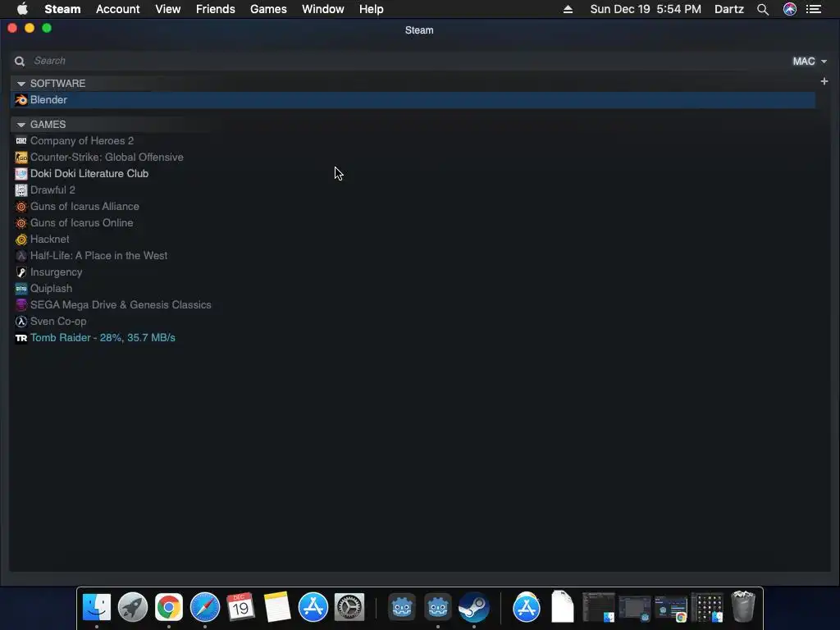
Task: Click the eject icon in the menu bar
Action: 568,9
